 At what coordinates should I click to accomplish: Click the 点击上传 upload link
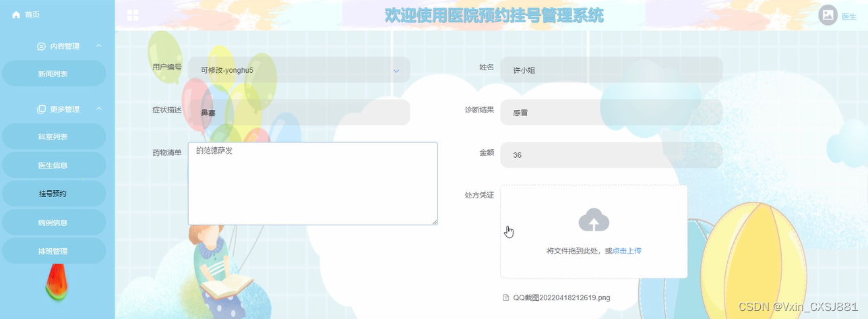pyautogui.click(x=627, y=251)
